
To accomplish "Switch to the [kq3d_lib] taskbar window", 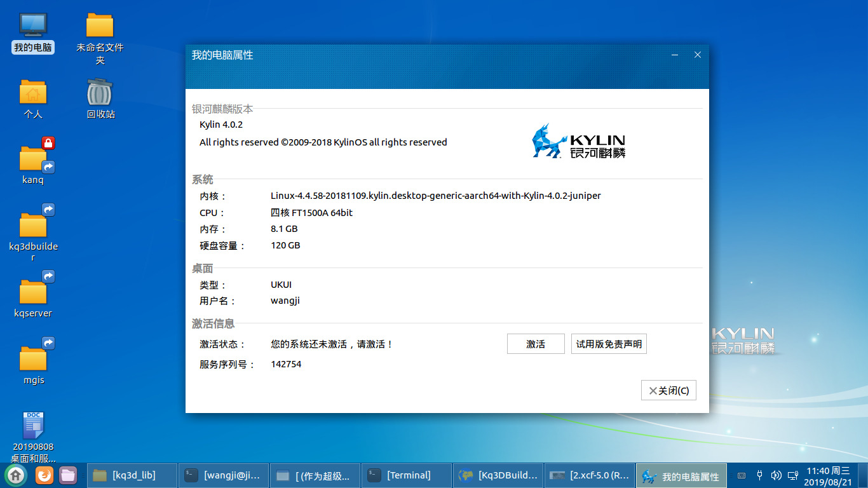I will (x=132, y=475).
